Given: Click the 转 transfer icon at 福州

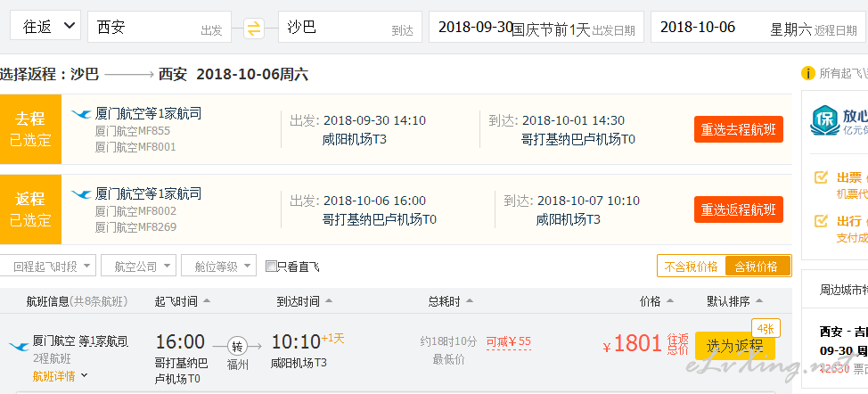Looking at the screenshot, I should pyautogui.click(x=237, y=347).
